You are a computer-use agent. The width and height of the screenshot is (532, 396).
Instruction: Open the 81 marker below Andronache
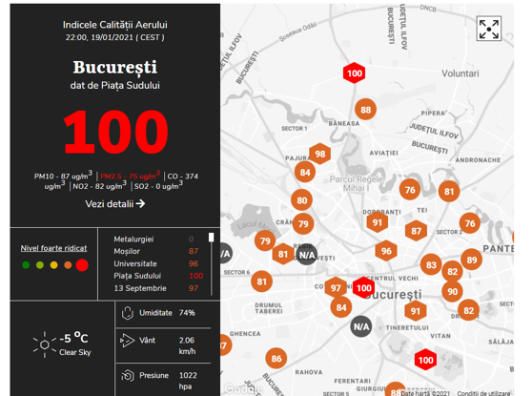[x=449, y=192]
